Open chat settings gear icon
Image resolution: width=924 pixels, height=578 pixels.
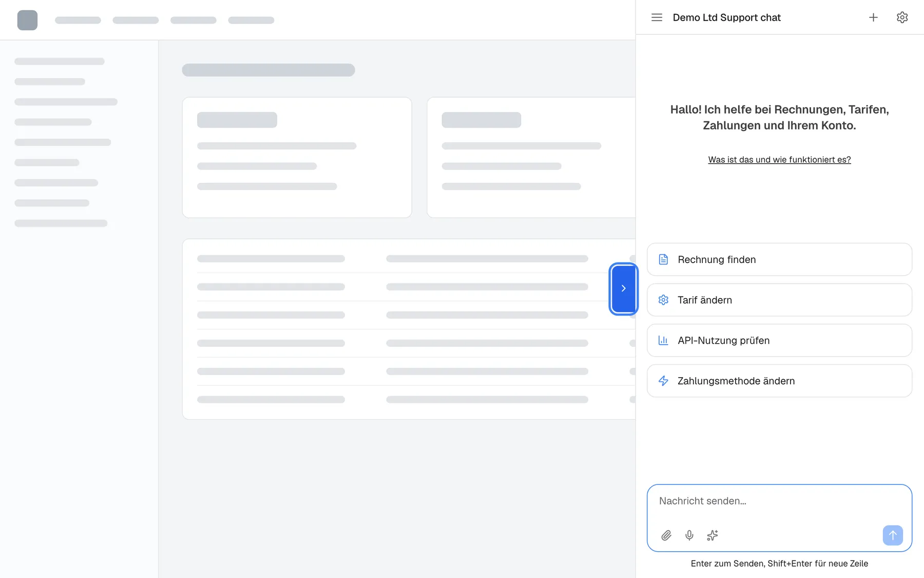[x=902, y=17]
